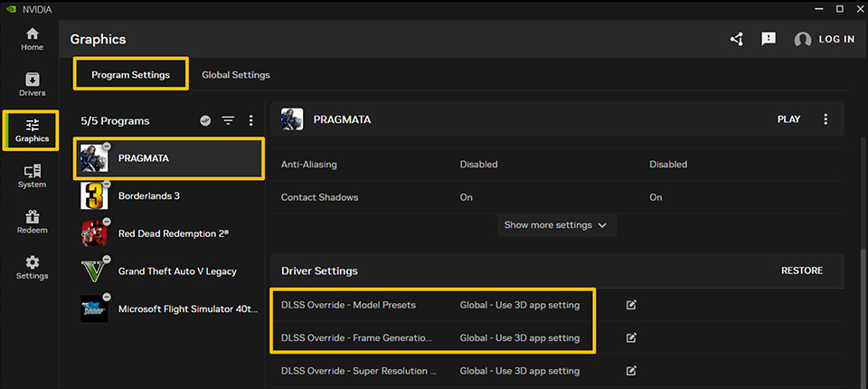Select Grand Theft Auto V Legacy

tap(169, 271)
